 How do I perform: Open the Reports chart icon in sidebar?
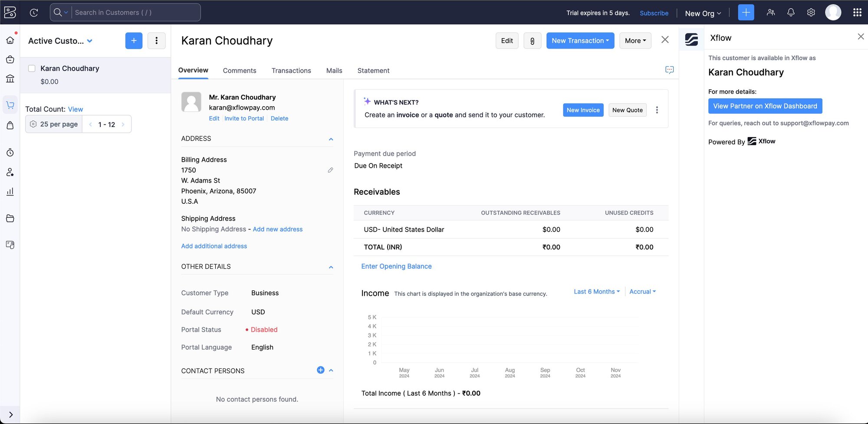[x=10, y=192]
